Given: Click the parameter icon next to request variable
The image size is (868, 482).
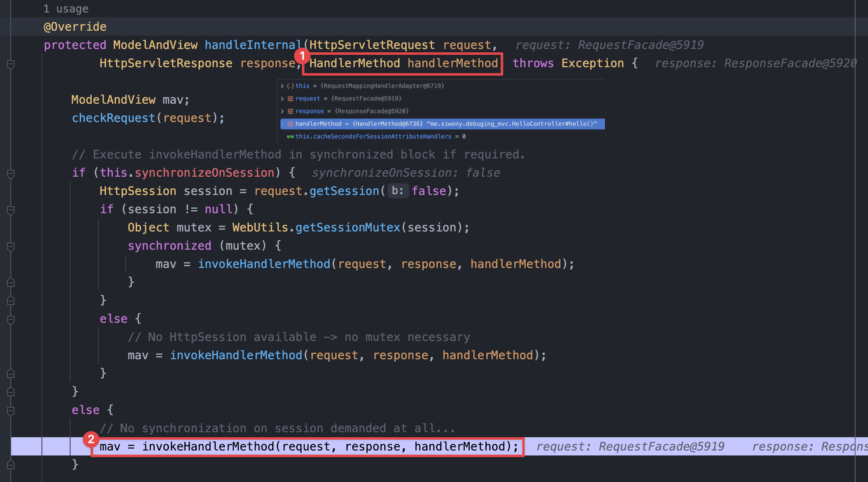Looking at the screenshot, I should coord(290,99).
